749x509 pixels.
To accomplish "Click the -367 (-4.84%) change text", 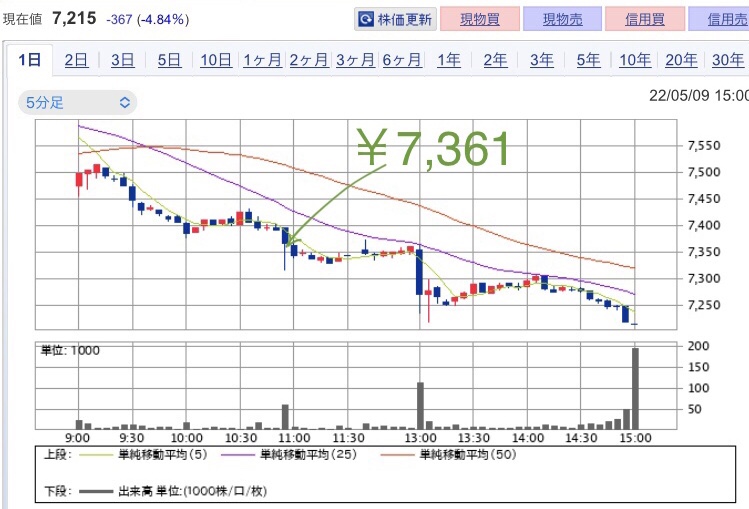I will (x=148, y=20).
